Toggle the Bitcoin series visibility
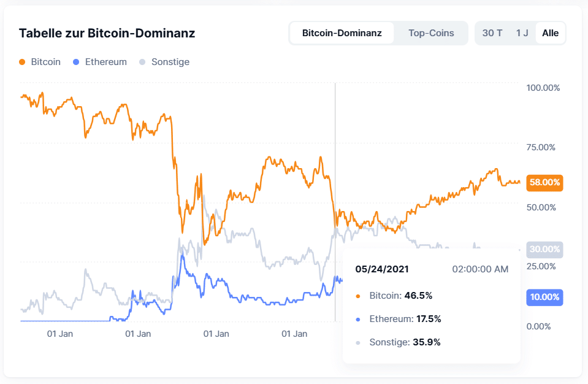This screenshot has width=588, height=384. [39, 62]
